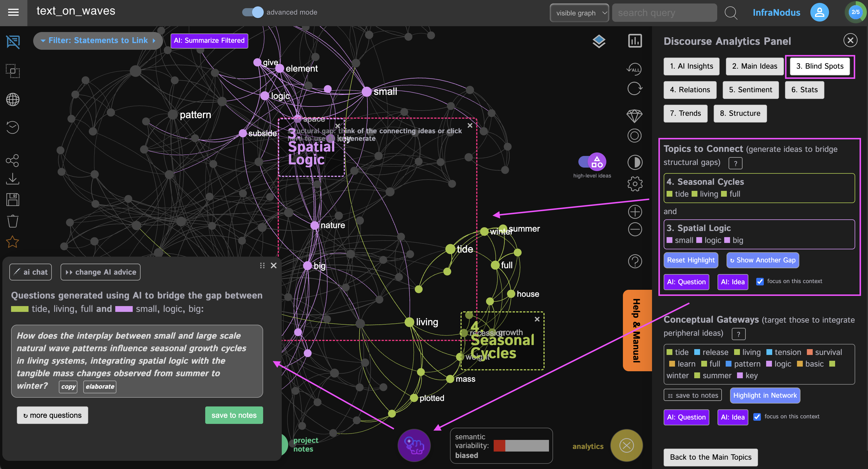Open the user profile avatar
Image resolution: width=868 pixels, height=469 pixels.
819,13
